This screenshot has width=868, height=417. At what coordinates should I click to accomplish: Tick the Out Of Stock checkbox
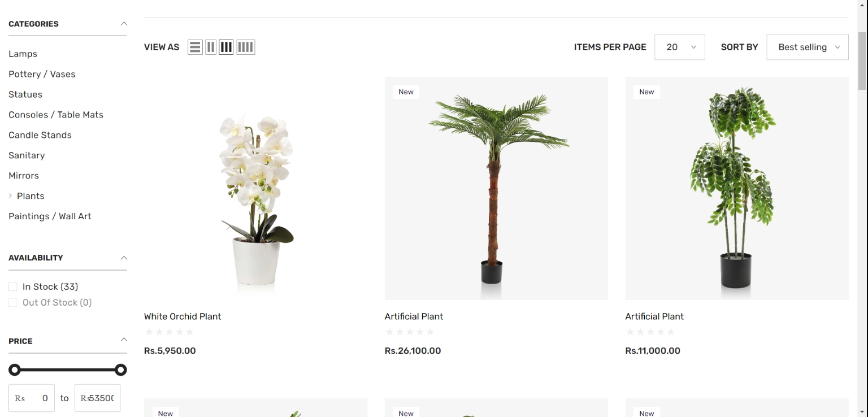coord(13,303)
